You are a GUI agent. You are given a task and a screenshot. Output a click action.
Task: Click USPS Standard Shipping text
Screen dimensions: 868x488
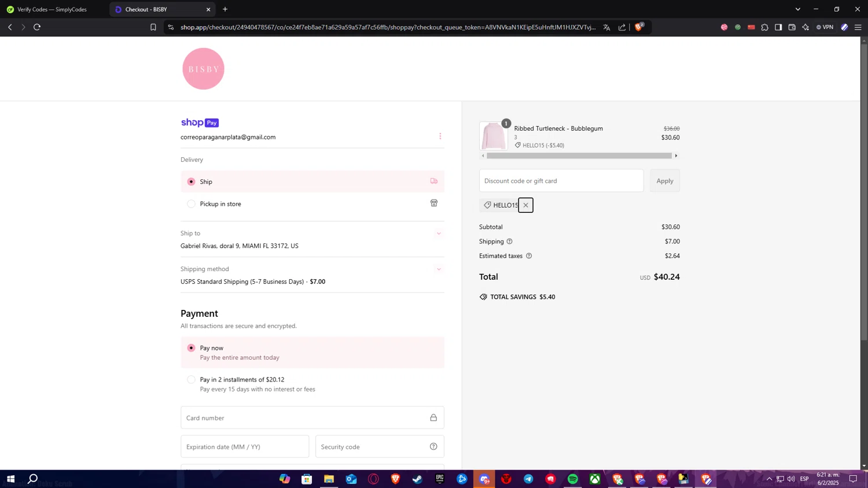coord(253,282)
